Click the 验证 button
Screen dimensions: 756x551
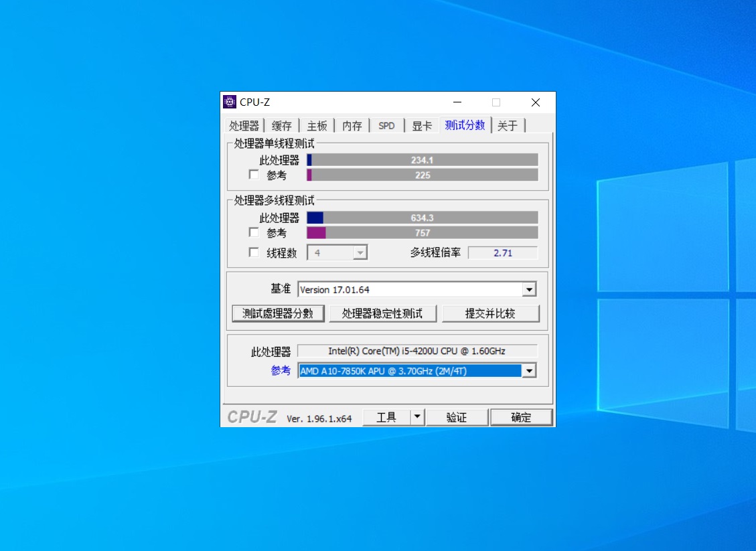point(457,417)
